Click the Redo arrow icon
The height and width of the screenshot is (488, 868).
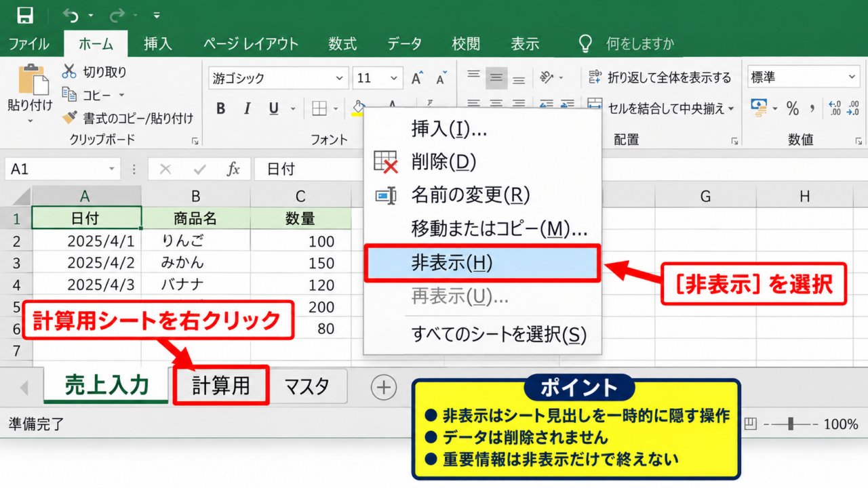[x=117, y=15]
